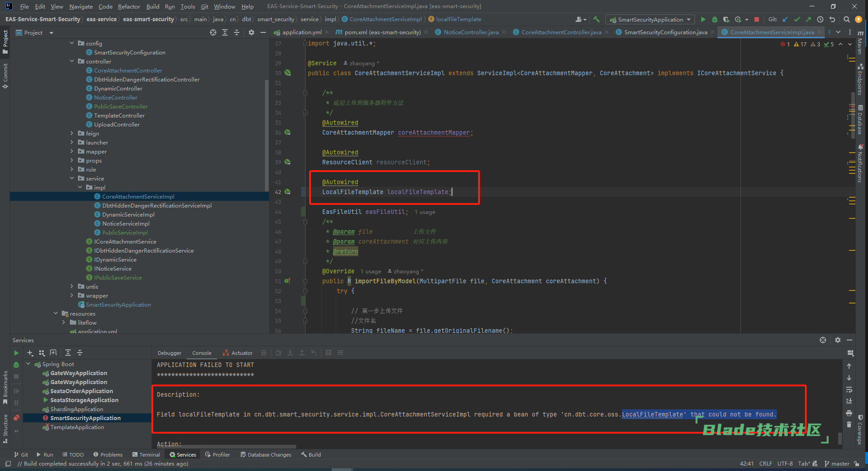The height and width of the screenshot is (471, 868).
Task: Hide the Project tool window
Action: [x=263, y=32]
